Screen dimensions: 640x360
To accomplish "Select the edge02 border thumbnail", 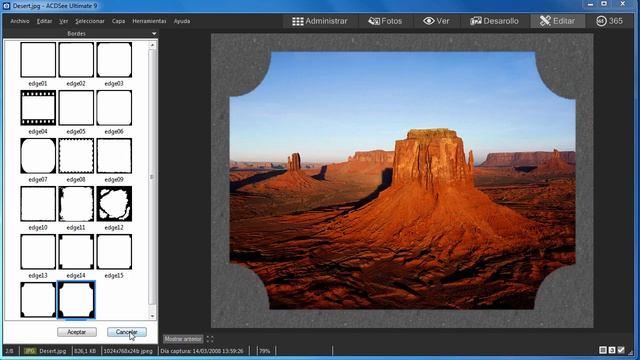I will click(76, 60).
